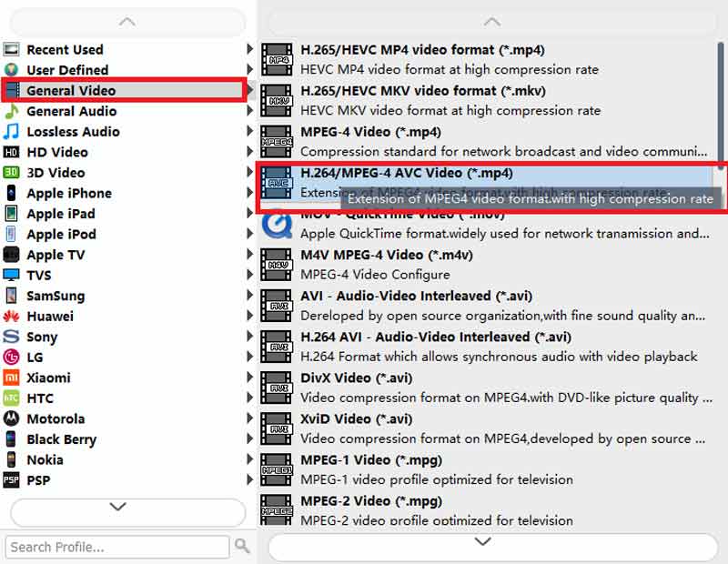Click the Huawei logo icon

pos(11,317)
